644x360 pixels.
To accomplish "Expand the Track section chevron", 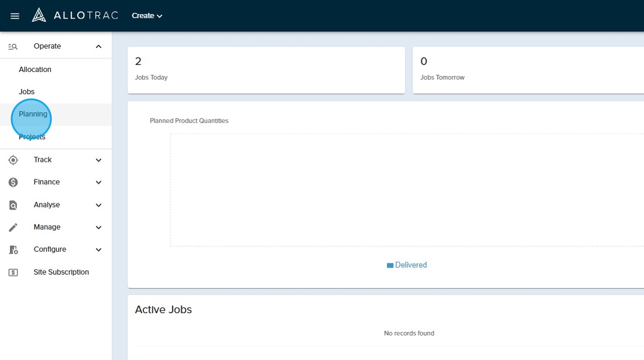I will (x=98, y=160).
